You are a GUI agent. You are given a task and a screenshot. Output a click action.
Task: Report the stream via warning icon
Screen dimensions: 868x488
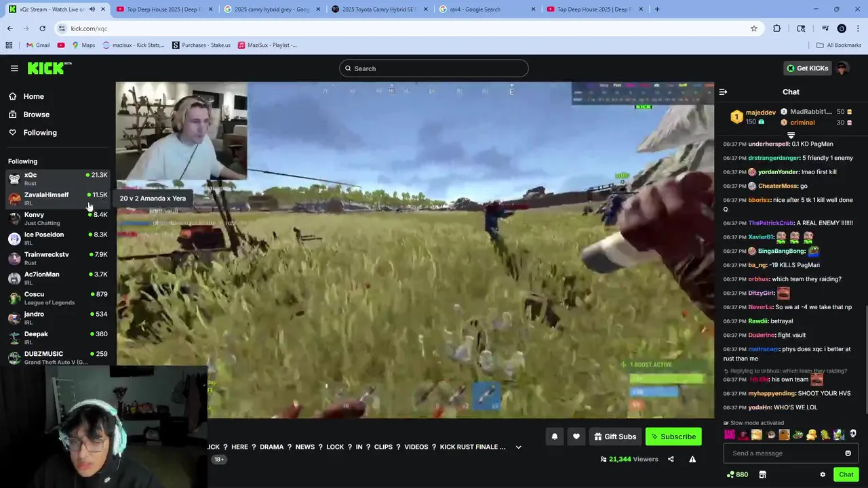pyautogui.click(x=692, y=460)
